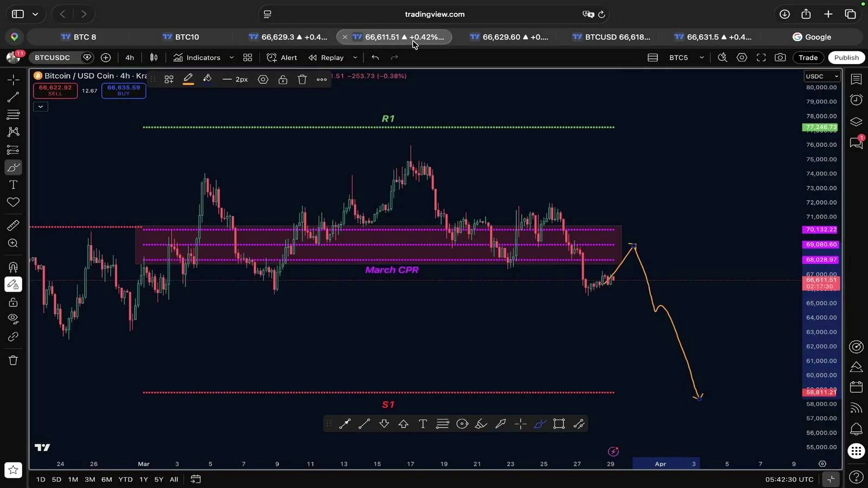This screenshot has height=488, width=868.
Task: Open the BTC5 layout dropdown arrow
Action: pyautogui.click(x=701, y=57)
